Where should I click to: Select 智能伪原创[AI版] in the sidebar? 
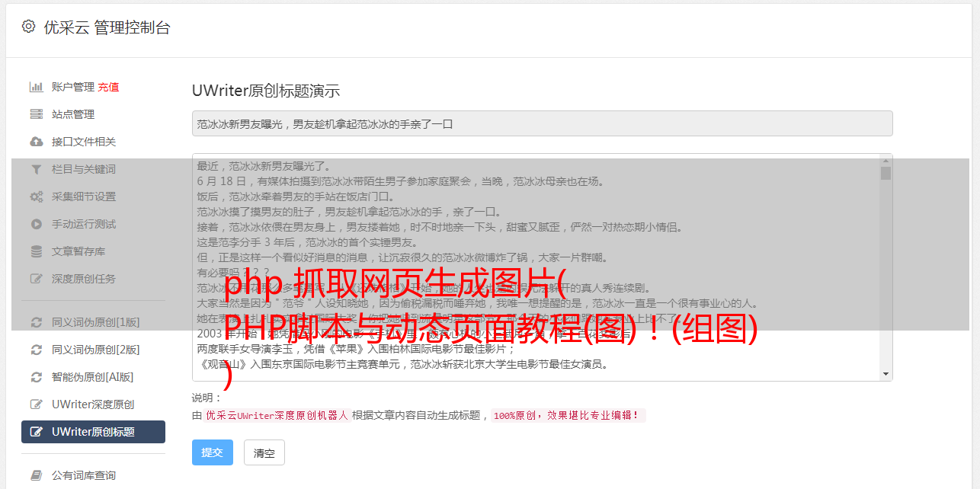pos(93,377)
